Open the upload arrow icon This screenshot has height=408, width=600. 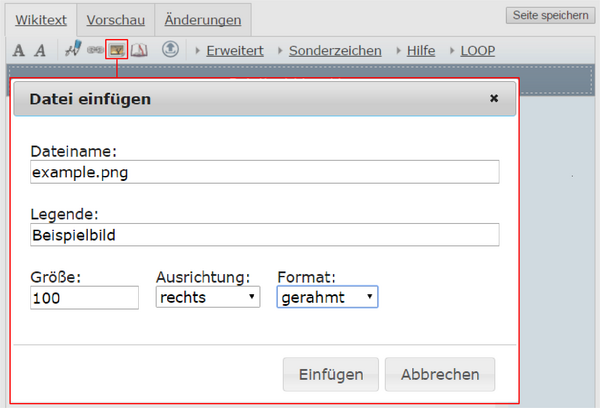pyautogui.click(x=170, y=49)
